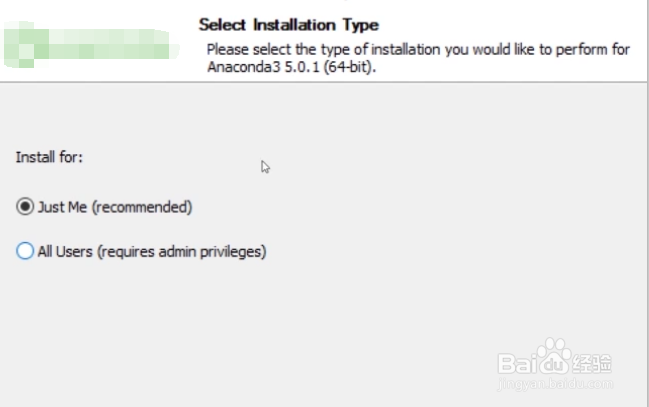Click the filled dot inside Just Me radio
649x407 pixels.
click(x=25, y=207)
